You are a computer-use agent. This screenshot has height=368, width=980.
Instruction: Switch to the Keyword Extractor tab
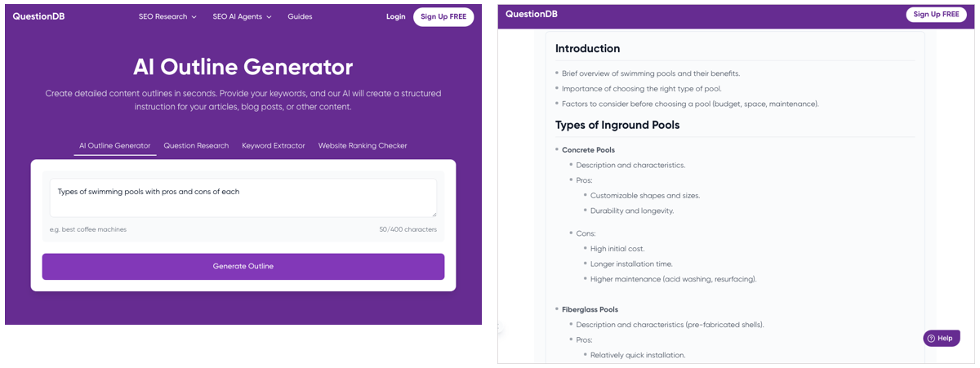point(274,145)
